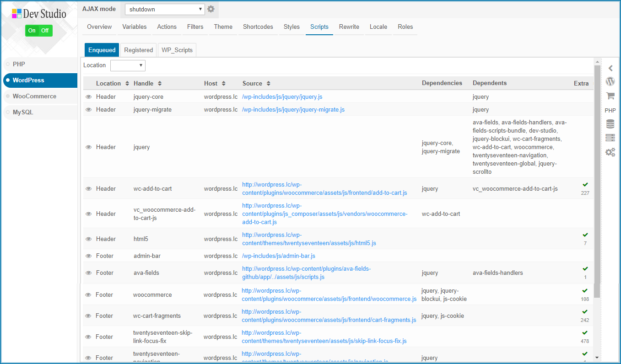Open the cart-fragments.js source link
Viewport: 621px width, 364px height.
(x=329, y=316)
